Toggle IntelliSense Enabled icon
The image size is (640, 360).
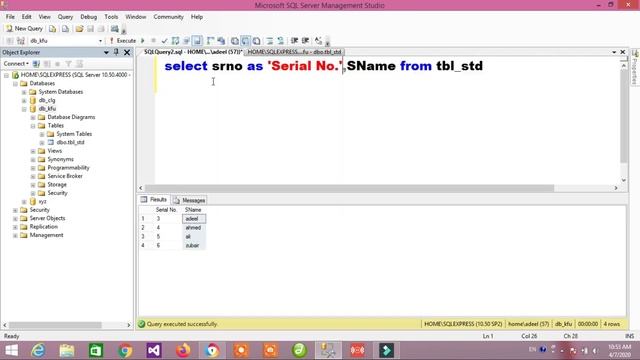(197, 41)
